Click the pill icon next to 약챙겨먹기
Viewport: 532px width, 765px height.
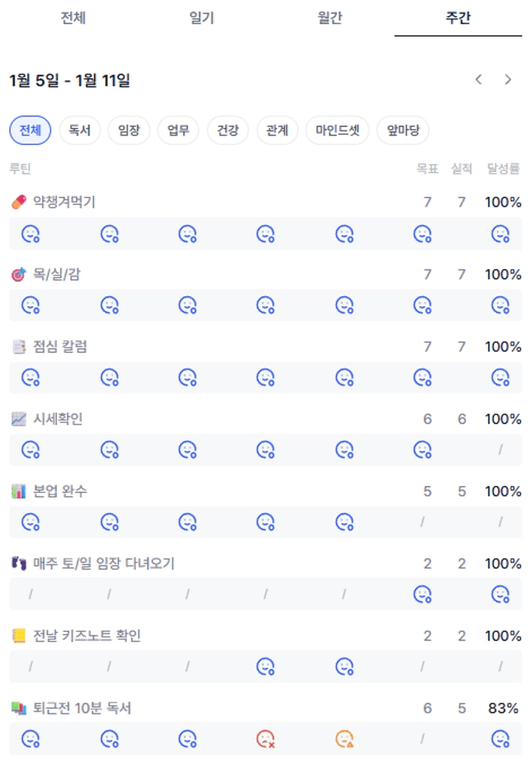(19, 203)
